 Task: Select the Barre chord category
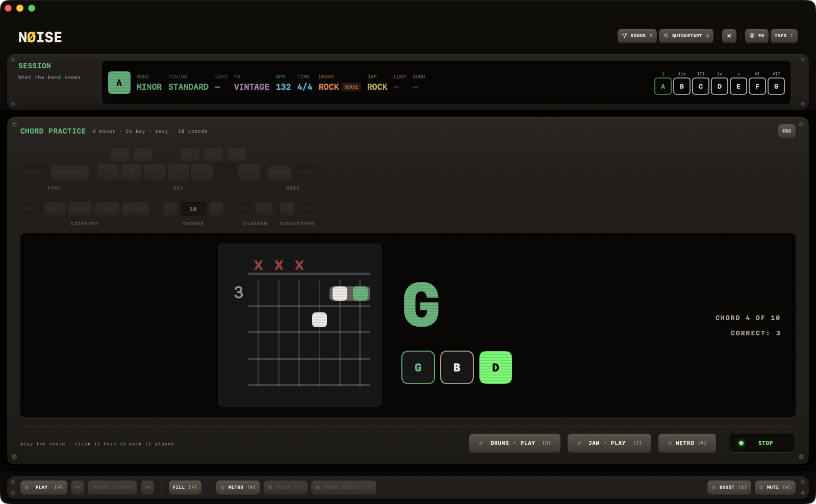80,208
